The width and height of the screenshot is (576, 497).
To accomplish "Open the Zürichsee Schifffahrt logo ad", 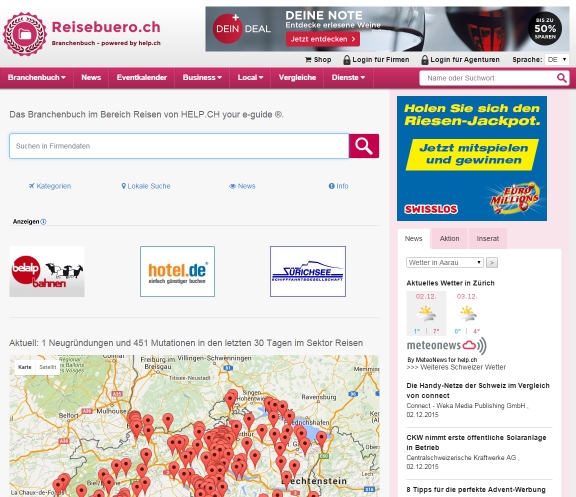I will pos(308,271).
